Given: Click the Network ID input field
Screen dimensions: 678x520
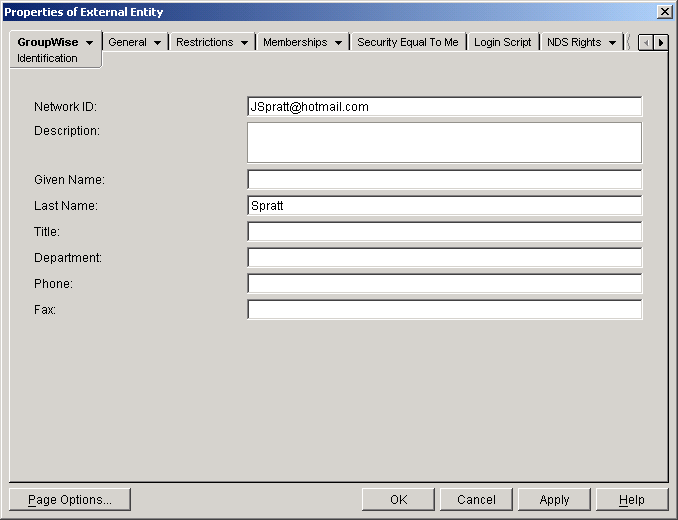Looking at the screenshot, I should (445, 107).
